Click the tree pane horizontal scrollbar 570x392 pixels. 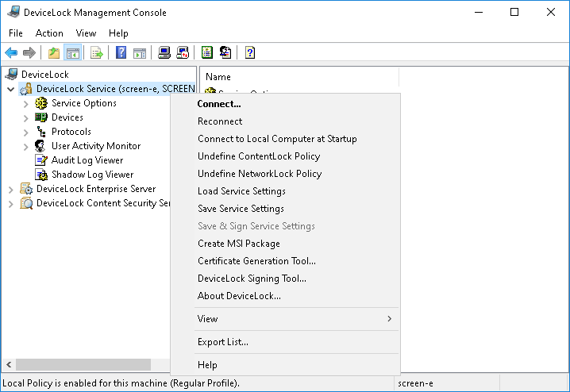click(79, 364)
